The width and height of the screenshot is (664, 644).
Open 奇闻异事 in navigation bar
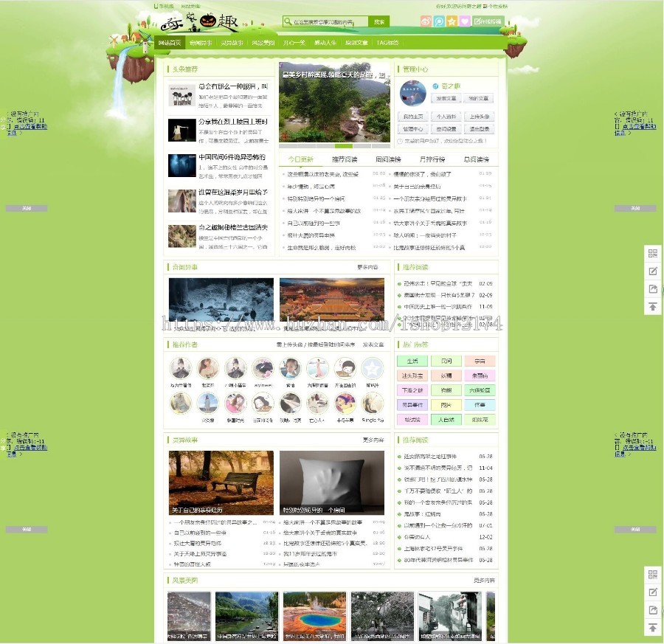(x=200, y=42)
